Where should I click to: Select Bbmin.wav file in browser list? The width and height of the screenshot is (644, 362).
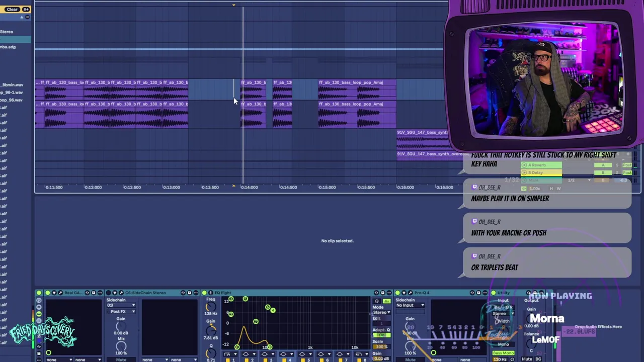(x=12, y=84)
